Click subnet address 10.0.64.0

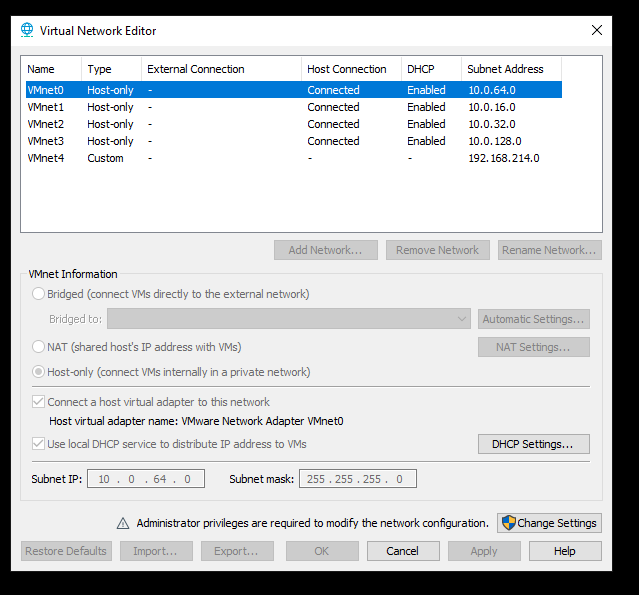tap(492, 90)
